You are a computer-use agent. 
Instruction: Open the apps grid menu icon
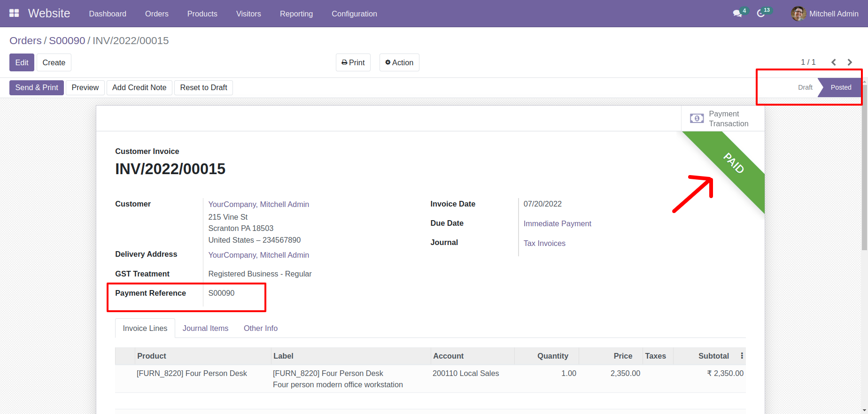point(14,13)
